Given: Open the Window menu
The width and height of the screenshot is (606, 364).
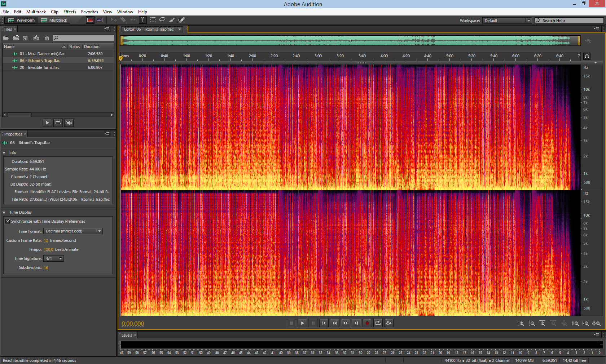Looking at the screenshot, I should [125, 12].
